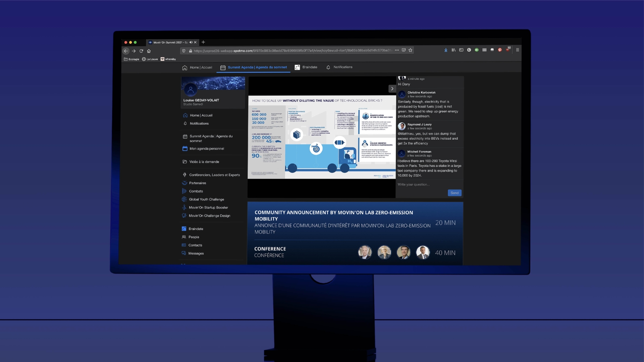Image resolution: width=644 pixels, height=362 pixels.
Task: Send the chat question with Send button
Action: click(x=454, y=193)
